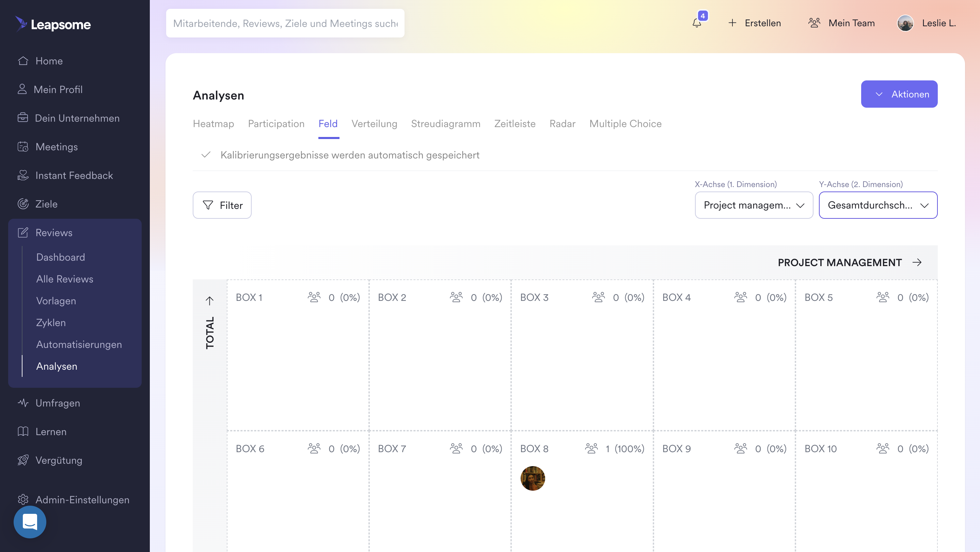Click the Dein Unternehmen briefcase icon
980x552 pixels.
23,118
